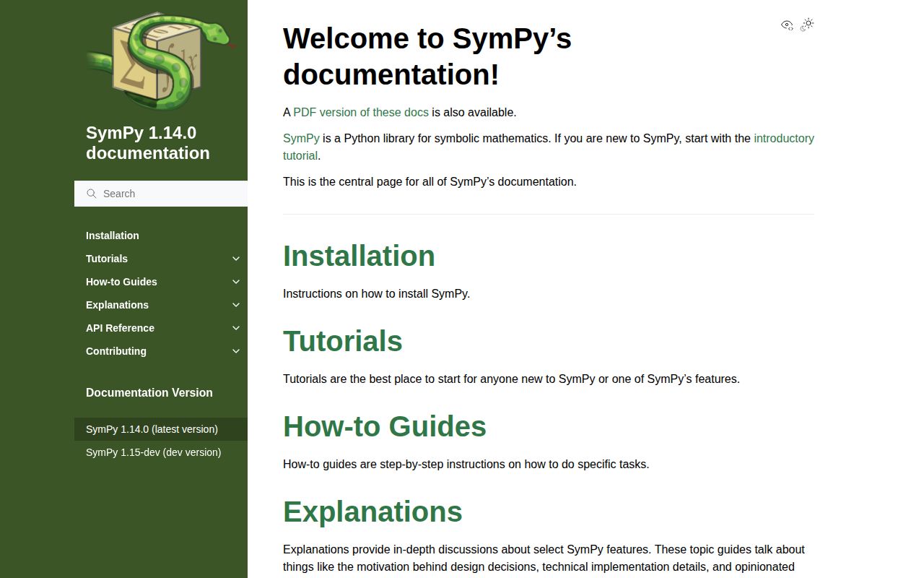Open How-to Guides in the sidebar
Viewport: 924px width, 578px height.
click(x=121, y=282)
